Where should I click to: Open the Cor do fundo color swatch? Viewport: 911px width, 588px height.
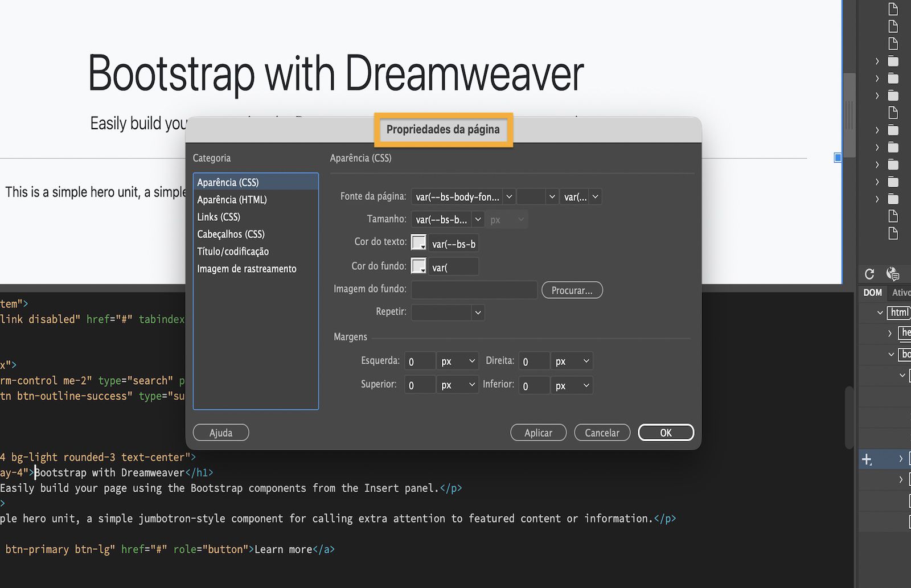pos(418,266)
